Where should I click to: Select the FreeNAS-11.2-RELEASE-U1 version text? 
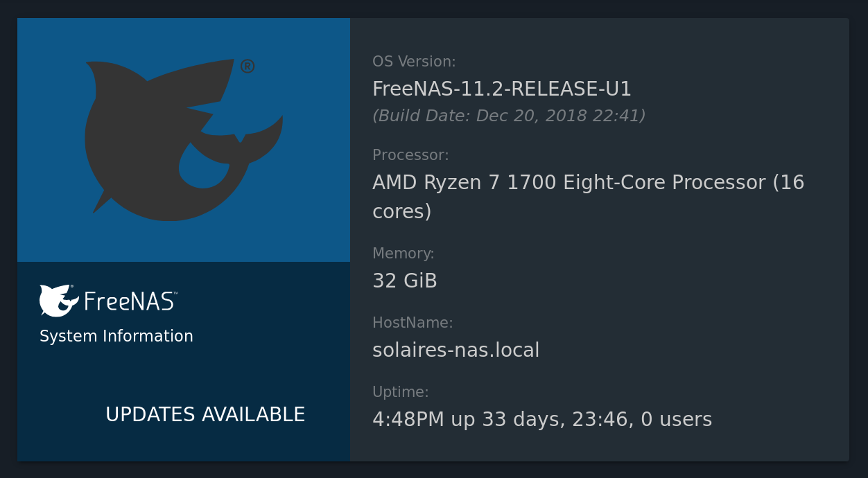[x=502, y=89]
